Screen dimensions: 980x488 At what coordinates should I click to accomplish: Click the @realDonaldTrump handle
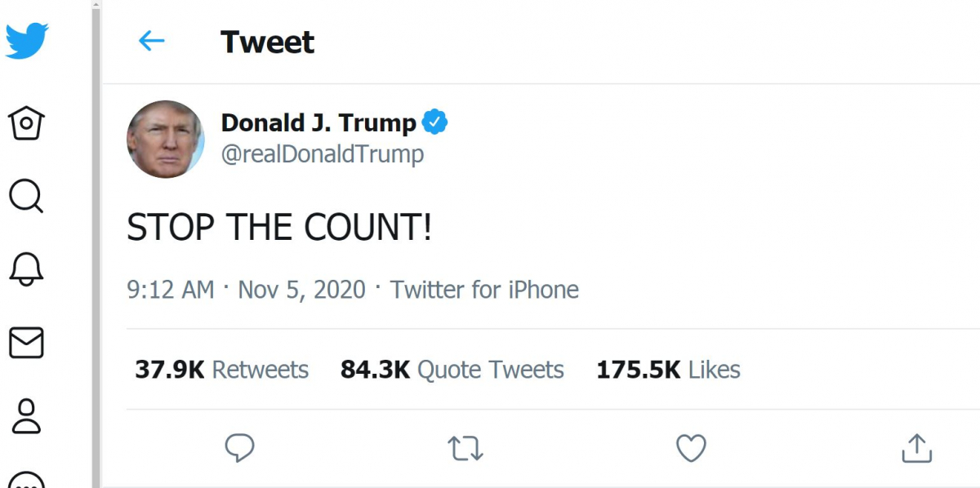(323, 153)
